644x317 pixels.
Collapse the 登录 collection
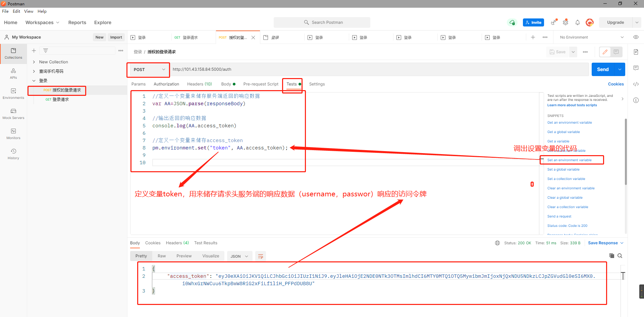click(x=34, y=81)
